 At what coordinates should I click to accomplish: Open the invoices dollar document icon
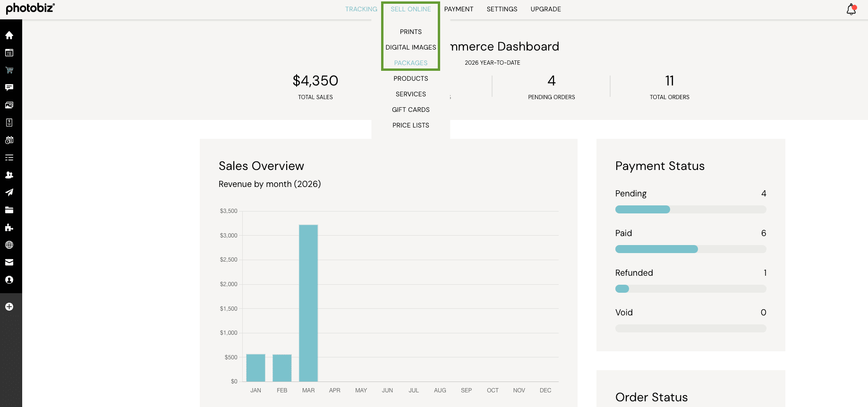(x=9, y=122)
